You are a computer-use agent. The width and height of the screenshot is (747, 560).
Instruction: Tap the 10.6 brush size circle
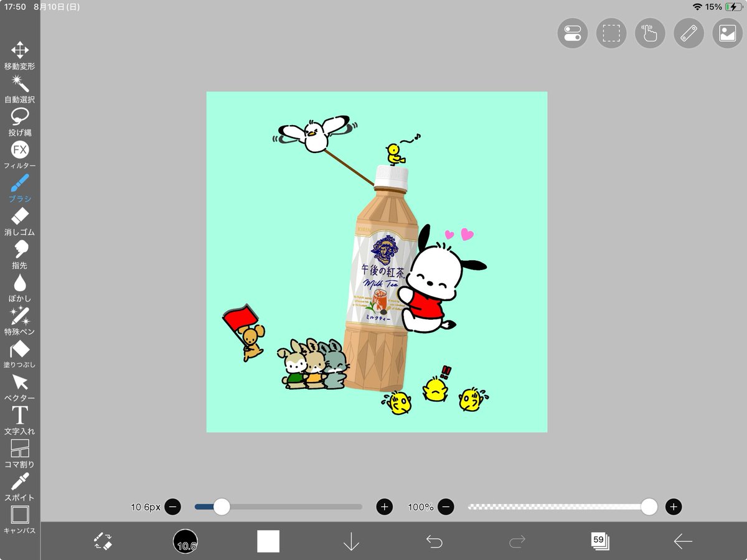tap(186, 540)
